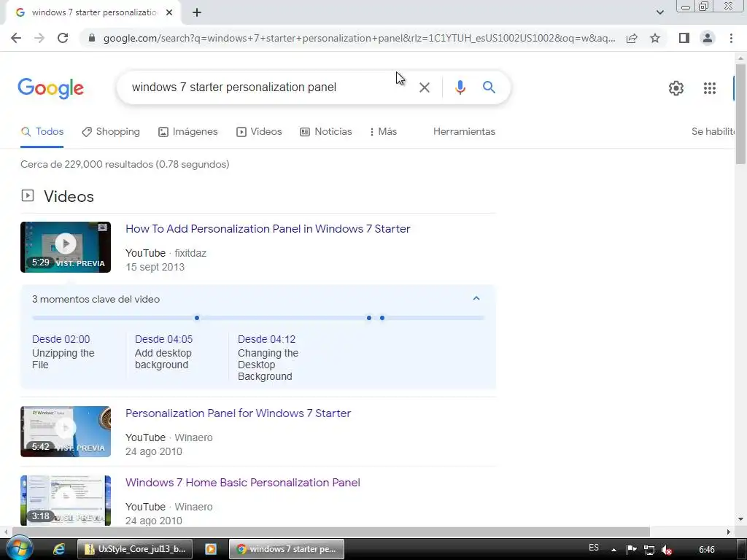Image resolution: width=747 pixels, height=560 pixels.
Task: Open Windows Media Player taskbar icon
Action: 211,549
